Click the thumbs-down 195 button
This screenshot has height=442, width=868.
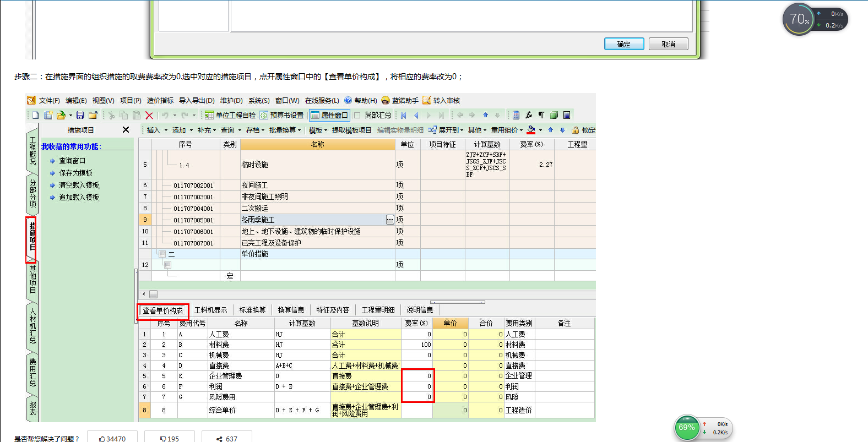[170, 438]
